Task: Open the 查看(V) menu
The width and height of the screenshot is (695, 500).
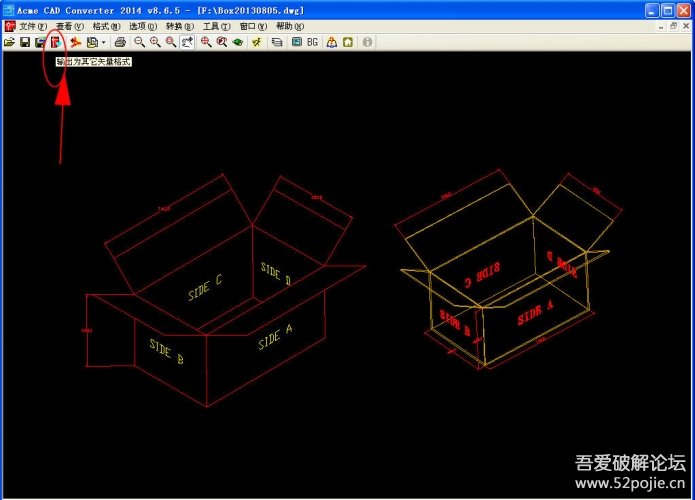Action: tap(70, 27)
